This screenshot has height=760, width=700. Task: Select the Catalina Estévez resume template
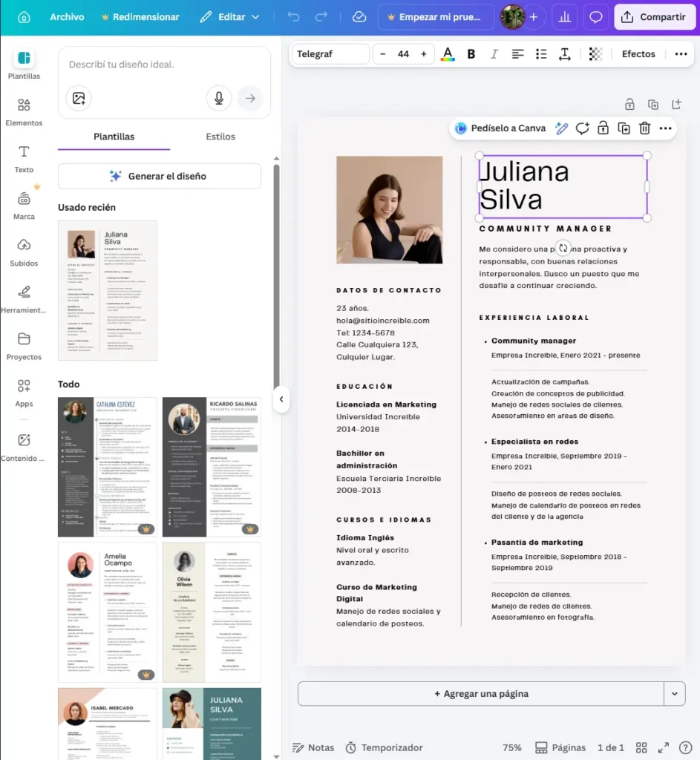[108, 467]
